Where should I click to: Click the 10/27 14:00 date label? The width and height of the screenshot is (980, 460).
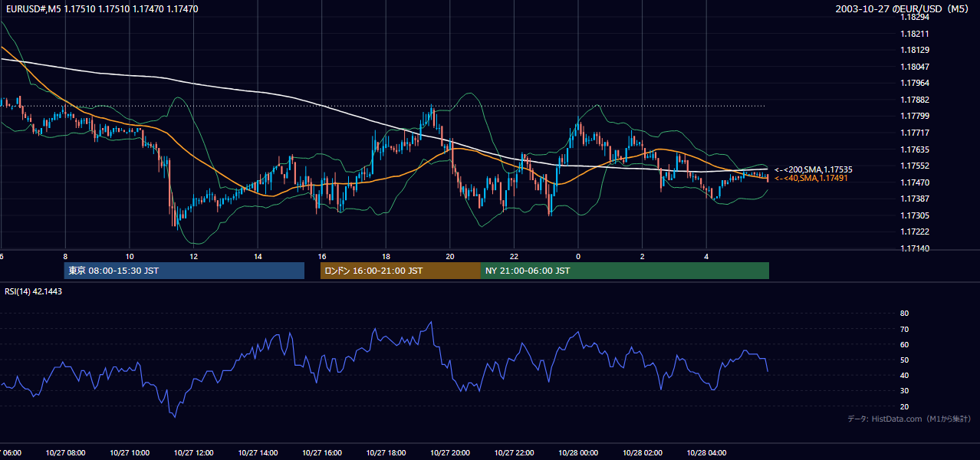[258, 452]
